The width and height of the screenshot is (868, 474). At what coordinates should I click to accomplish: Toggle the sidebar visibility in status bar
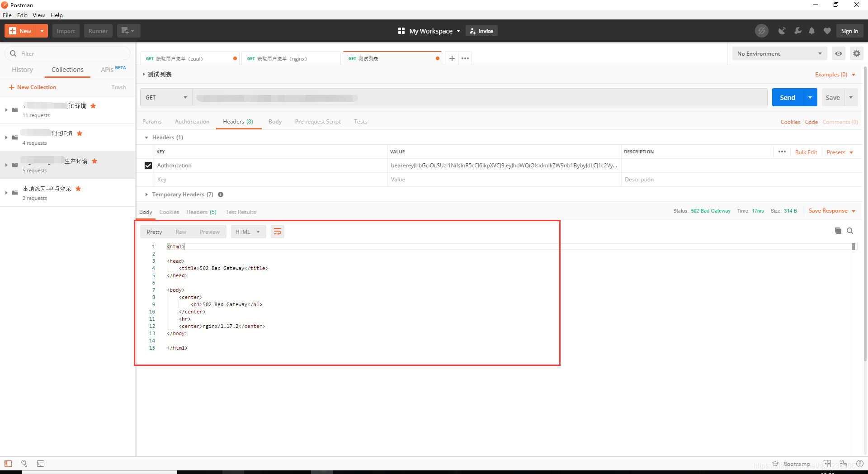click(x=8, y=464)
